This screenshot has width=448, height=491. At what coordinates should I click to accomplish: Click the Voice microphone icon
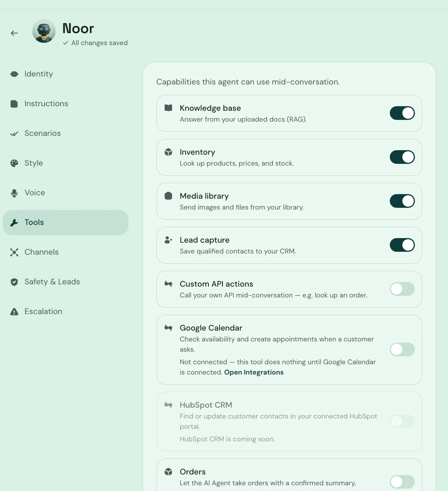(x=14, y=193)
